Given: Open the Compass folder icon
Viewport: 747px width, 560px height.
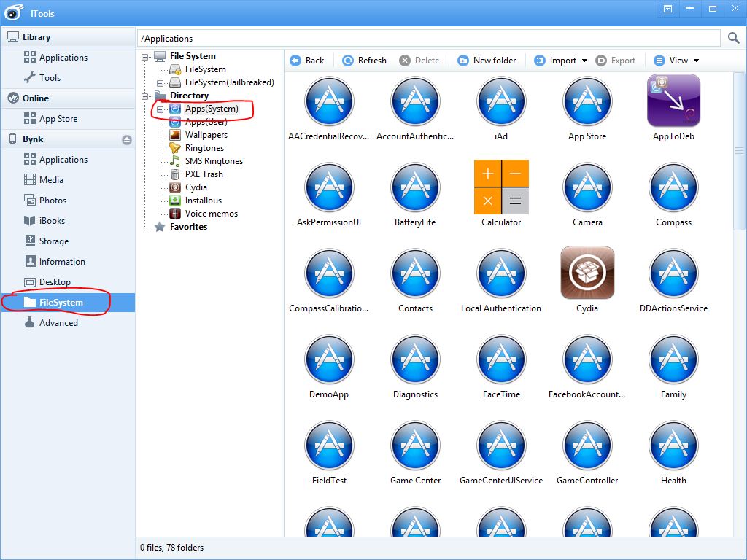Looking at the screenshot, I should tap(673, 187).
